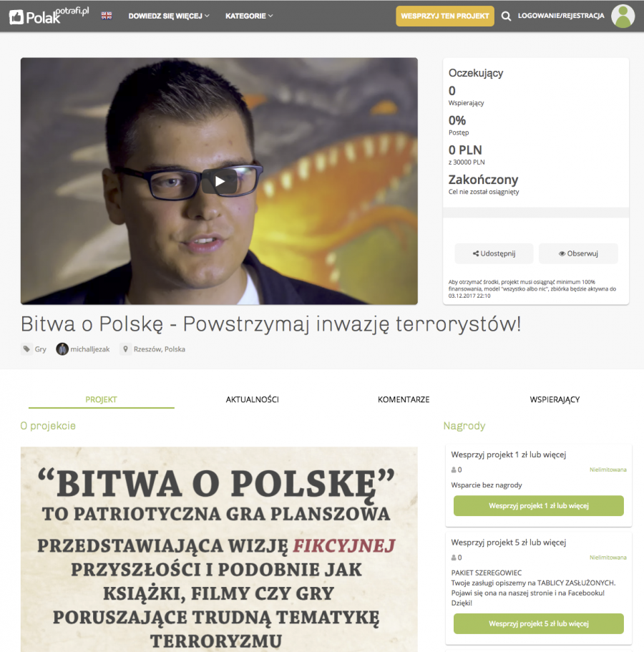
Task: Switch language via the UK flag icon
Action: [107, 16]
